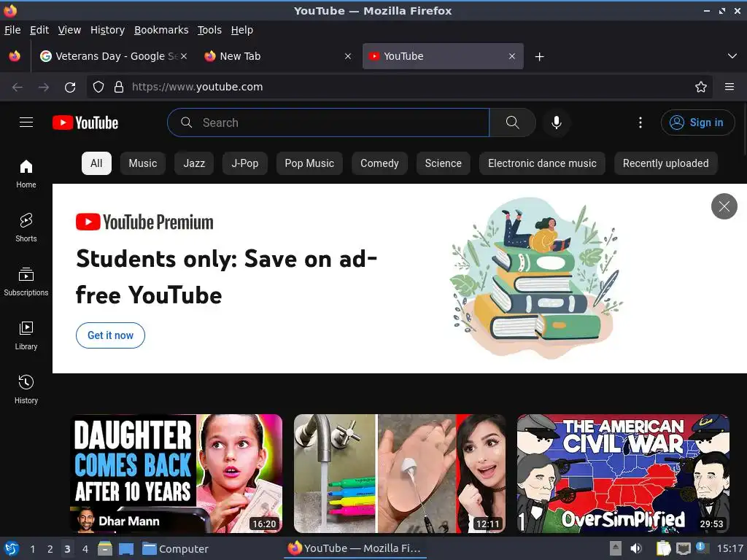Go back to the previous page

click(x=18, y=87)
